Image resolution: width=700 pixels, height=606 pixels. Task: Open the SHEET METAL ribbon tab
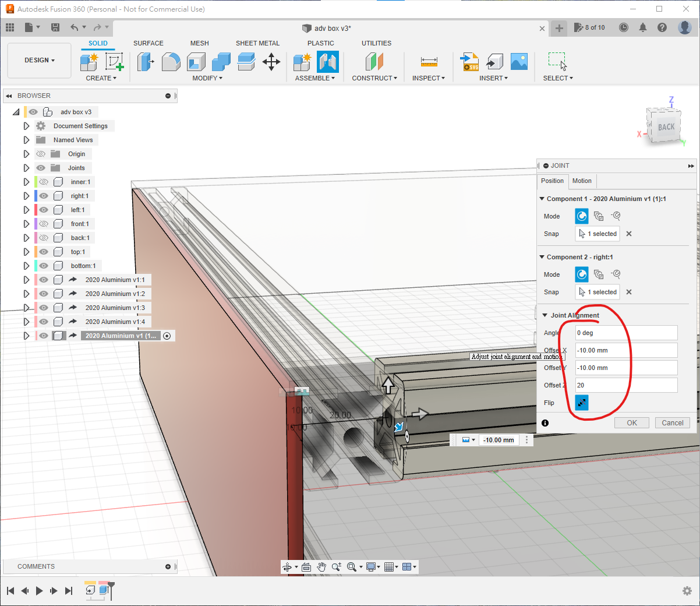[257, 43]
